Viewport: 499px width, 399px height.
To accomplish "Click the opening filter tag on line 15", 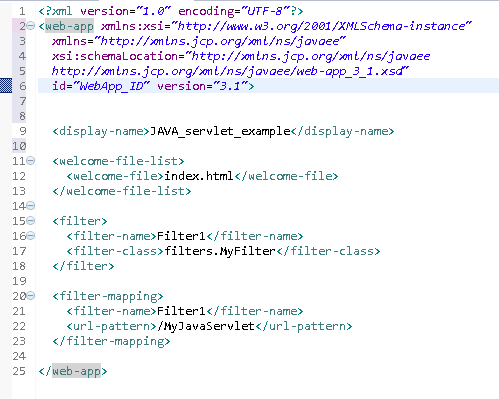I will (80, 221).
